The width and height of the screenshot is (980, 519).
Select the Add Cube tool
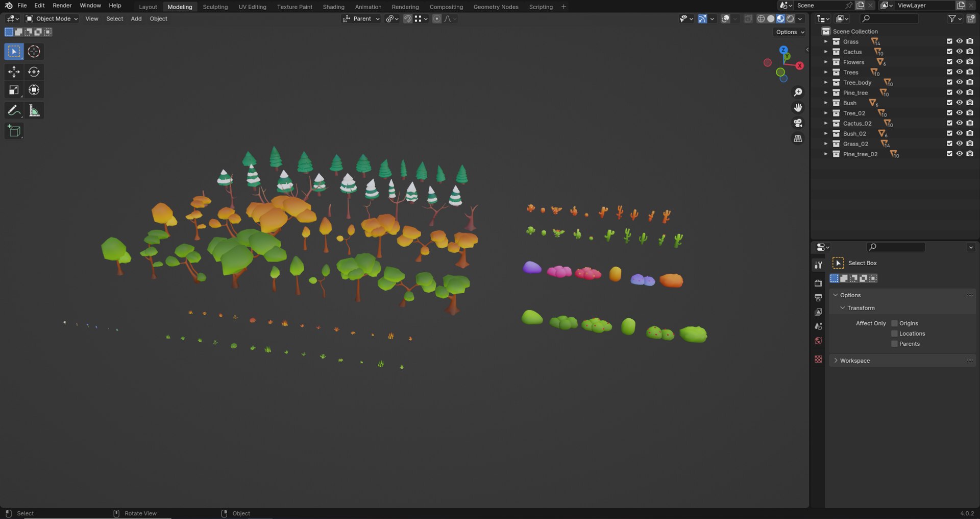point(14,131)
